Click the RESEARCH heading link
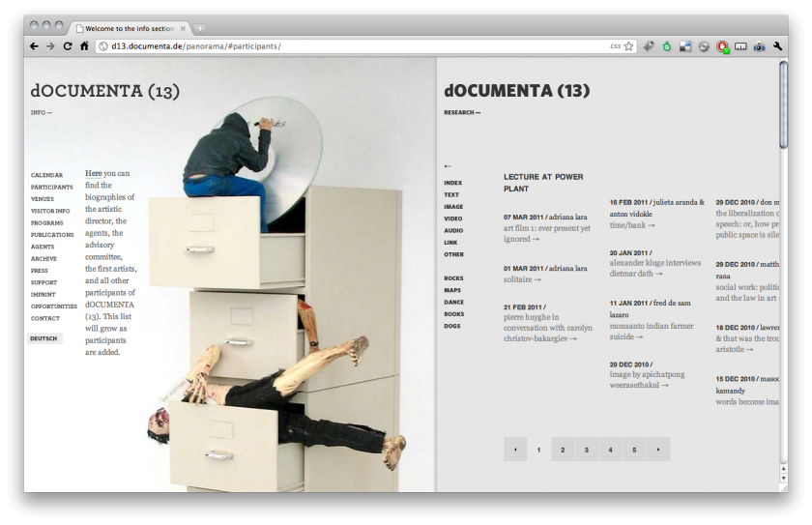The width and height of the screenshot is (812, 525). coord(462,112)
